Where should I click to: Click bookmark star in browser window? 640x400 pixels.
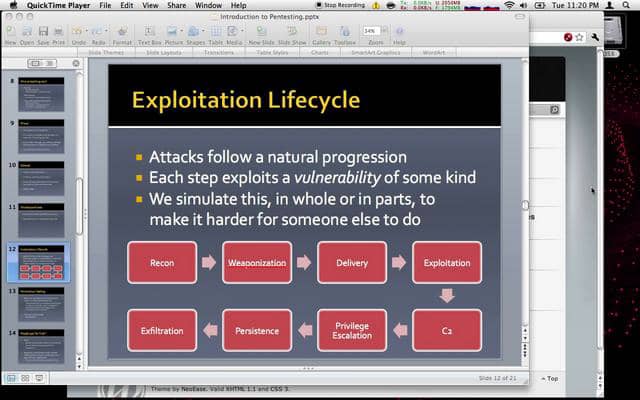(x=579, y=37)
